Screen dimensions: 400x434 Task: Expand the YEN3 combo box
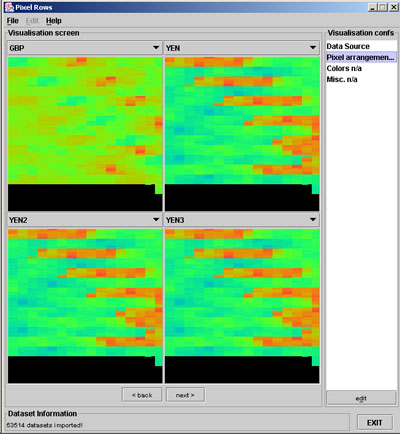[x=242, y=220]
